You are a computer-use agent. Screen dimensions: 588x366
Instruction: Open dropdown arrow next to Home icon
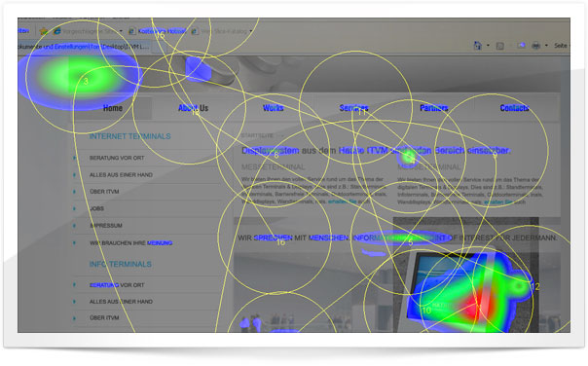(488, 46)
